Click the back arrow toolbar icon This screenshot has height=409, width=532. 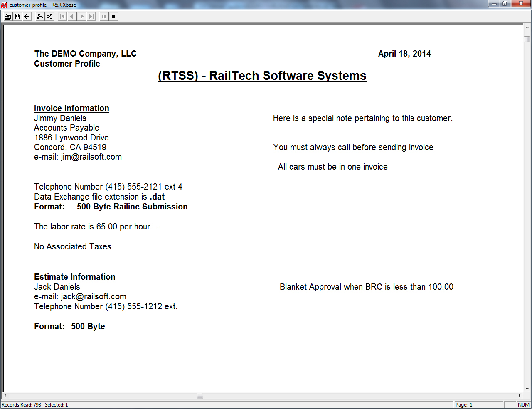click(27, 17)
